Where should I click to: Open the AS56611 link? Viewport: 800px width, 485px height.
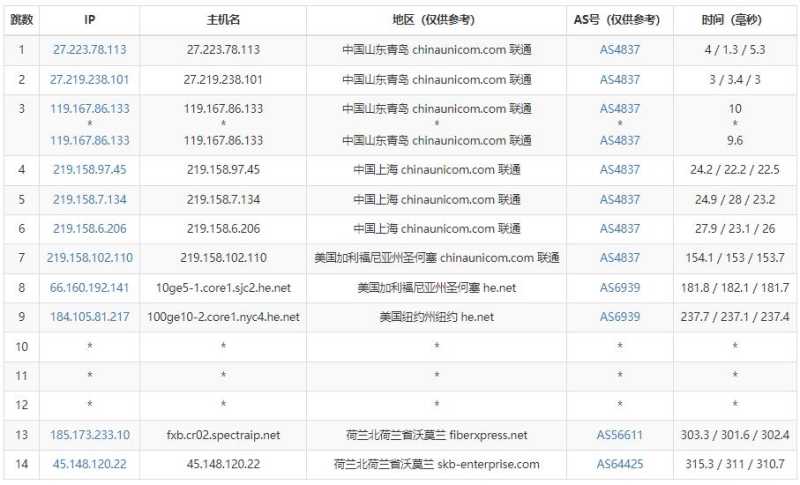coord(619,435)
